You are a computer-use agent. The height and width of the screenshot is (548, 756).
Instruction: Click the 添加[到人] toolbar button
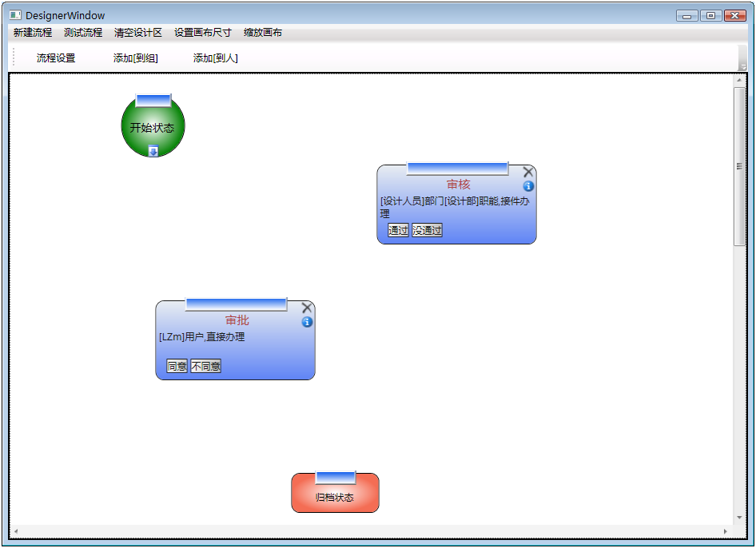tap(216, 58)
